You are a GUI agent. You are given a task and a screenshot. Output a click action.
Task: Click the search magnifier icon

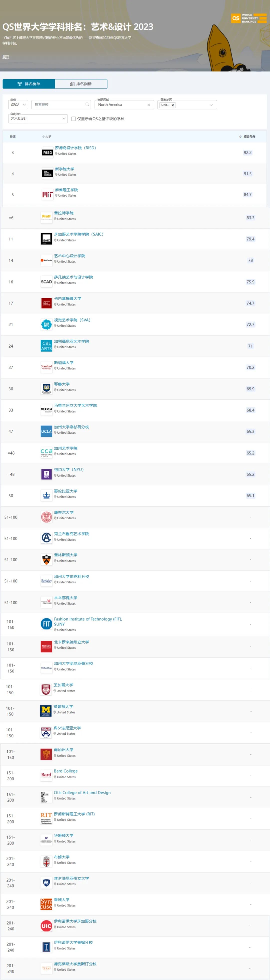click(87, 104)
